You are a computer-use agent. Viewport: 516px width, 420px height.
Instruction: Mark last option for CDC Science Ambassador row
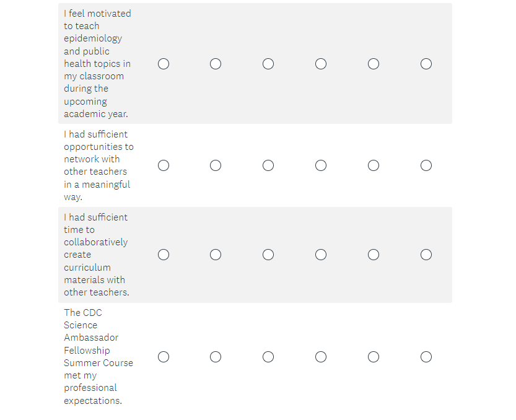coord(426,357)
